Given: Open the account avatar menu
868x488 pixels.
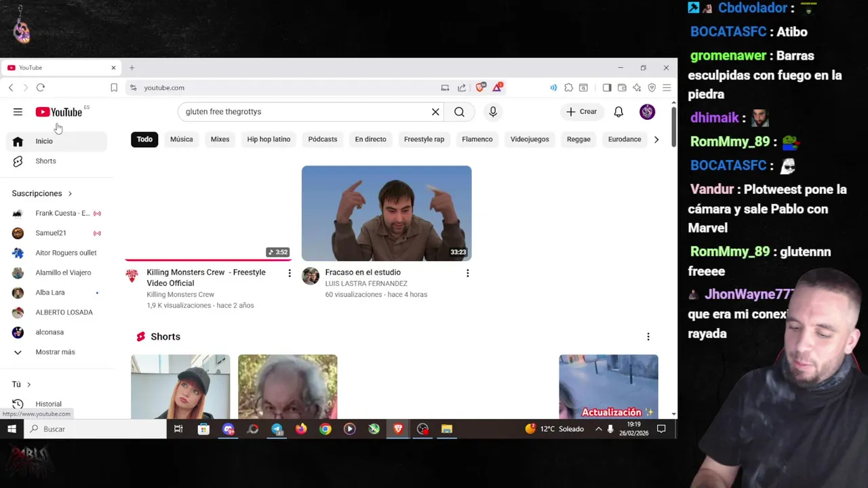Looking at the screenshot, I should tap(647, 112).
